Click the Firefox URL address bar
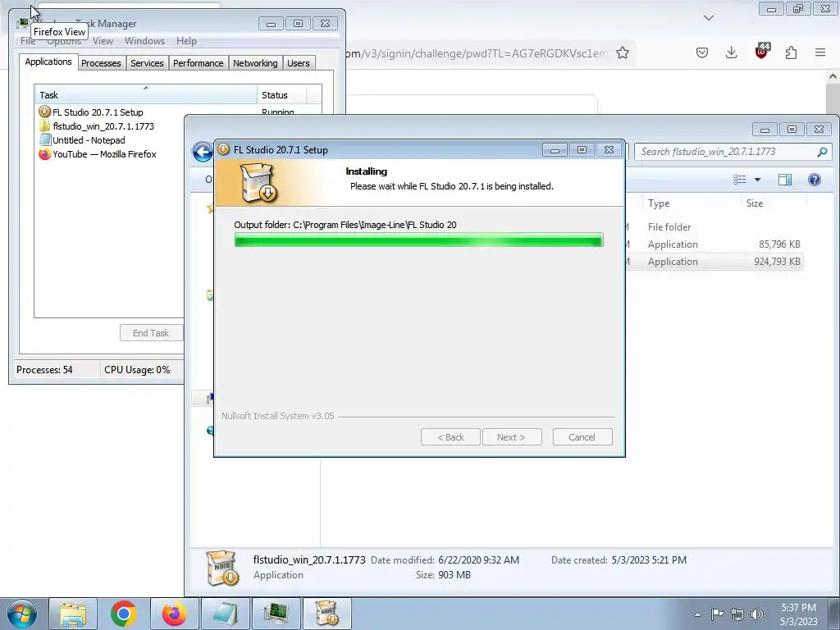The height and width of the screenshot is (630, 840). point(477,53)
